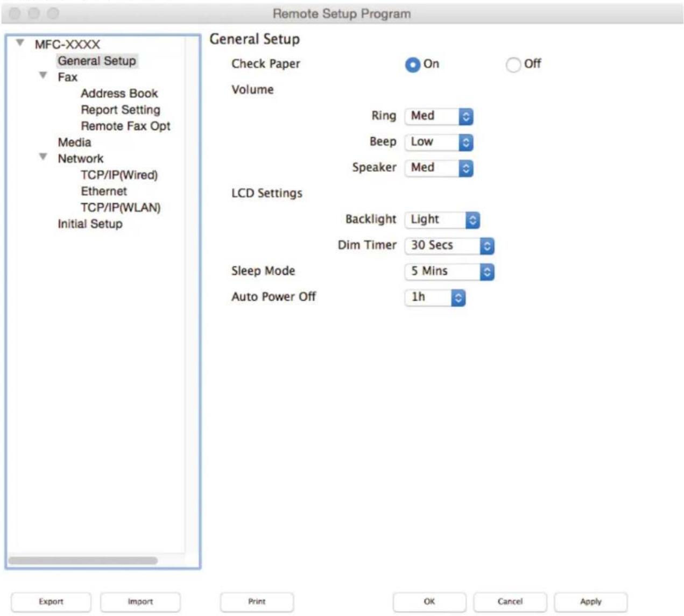The height and width of the screenshot is (616, 684).
Task: Click the Check Paper label
Action: [266, 64]
